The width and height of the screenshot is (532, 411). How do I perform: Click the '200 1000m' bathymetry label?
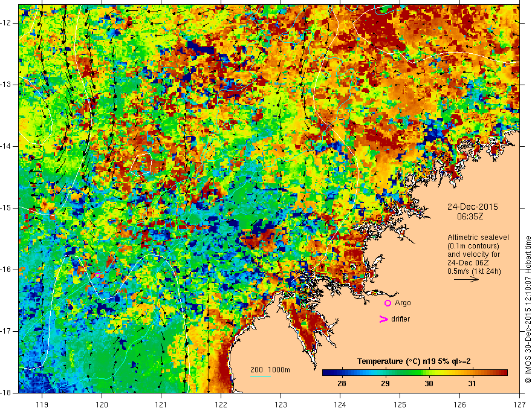pos(270,370)
